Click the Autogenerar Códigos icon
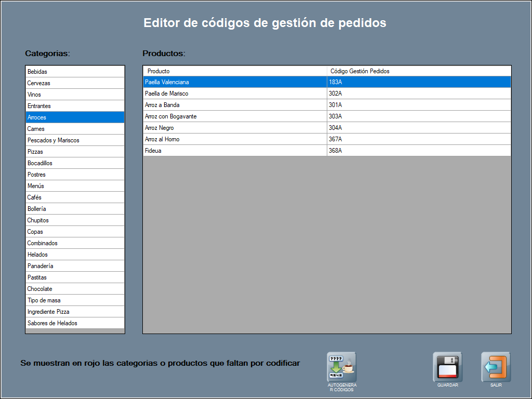 [x=341, y=367]
